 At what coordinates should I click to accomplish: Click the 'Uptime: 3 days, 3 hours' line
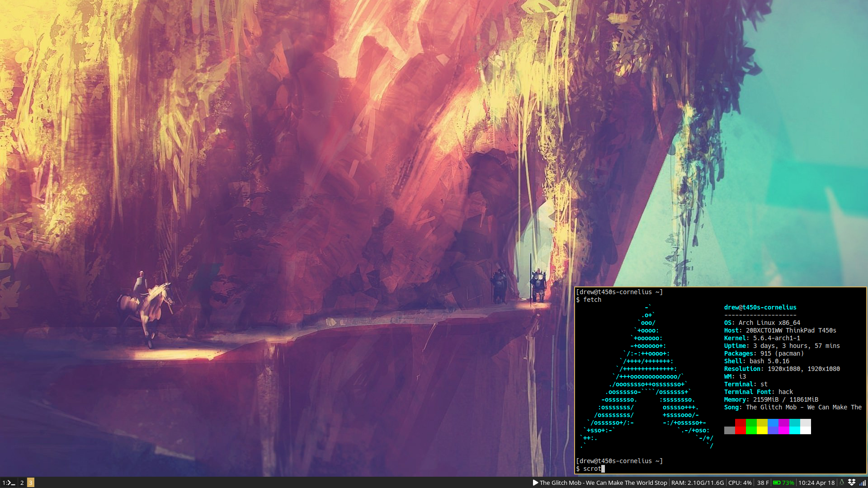[x=782, y=346]
